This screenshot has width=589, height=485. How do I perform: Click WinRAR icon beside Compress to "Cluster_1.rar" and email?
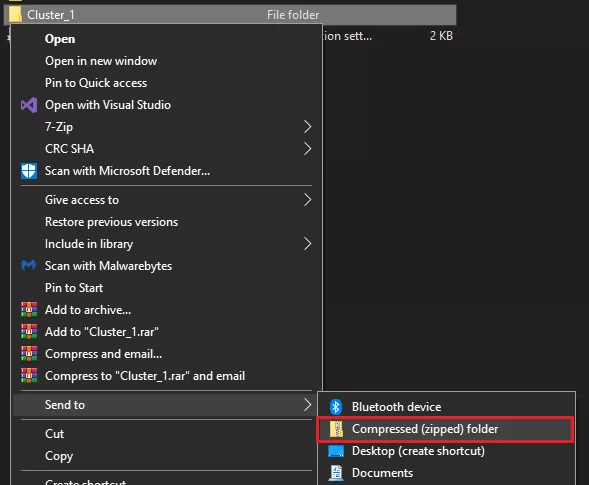(x=29, y=376)
